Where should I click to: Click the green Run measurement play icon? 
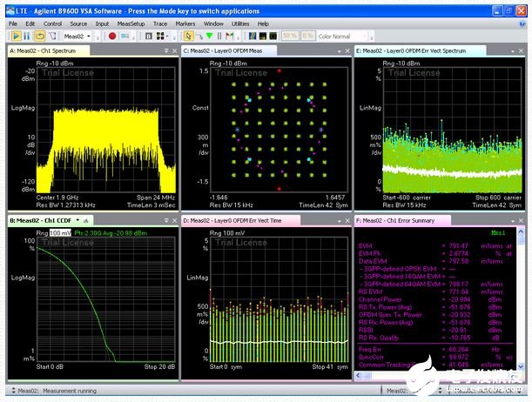pos(17,36)
